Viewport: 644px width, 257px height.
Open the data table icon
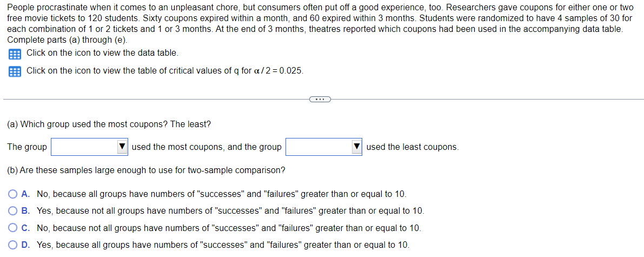pyautogui.click(x=15, y=54)
